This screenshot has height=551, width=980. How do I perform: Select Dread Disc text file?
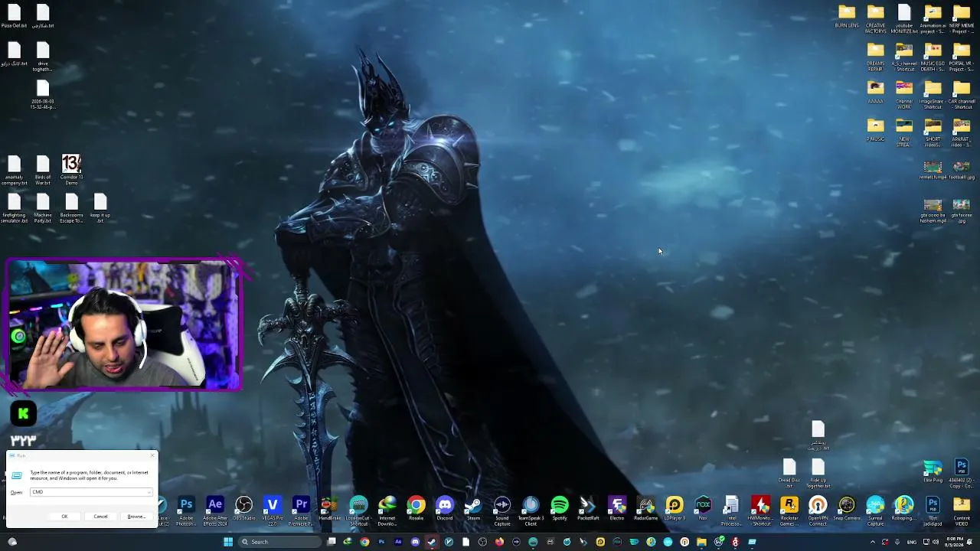789,474
